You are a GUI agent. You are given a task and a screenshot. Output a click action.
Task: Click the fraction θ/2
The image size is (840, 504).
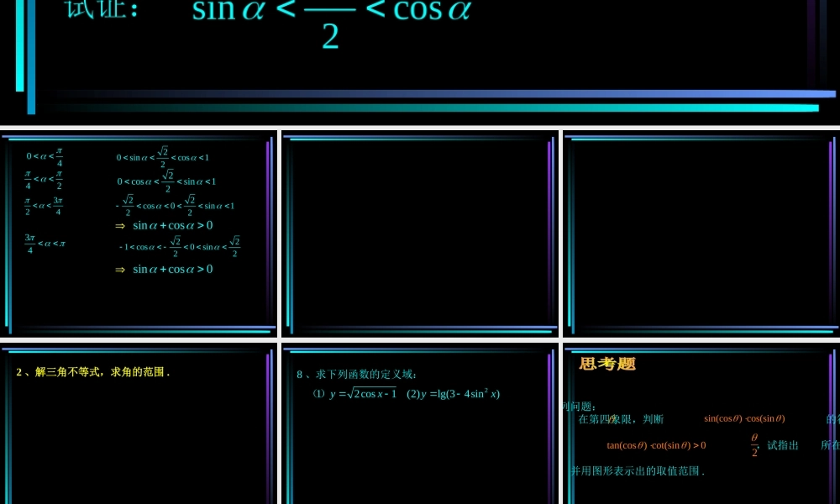pyautogui.click(x=754, y=444)
